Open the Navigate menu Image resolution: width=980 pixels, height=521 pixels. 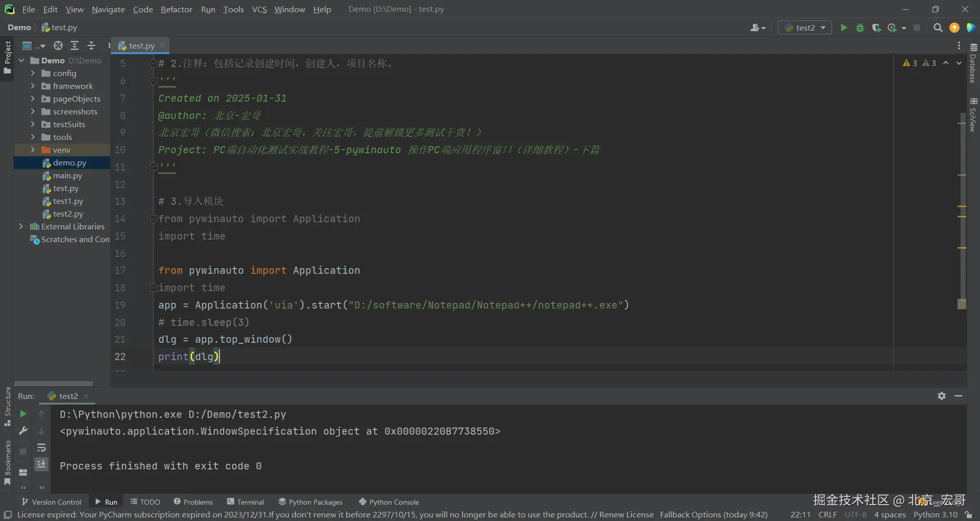108,9
